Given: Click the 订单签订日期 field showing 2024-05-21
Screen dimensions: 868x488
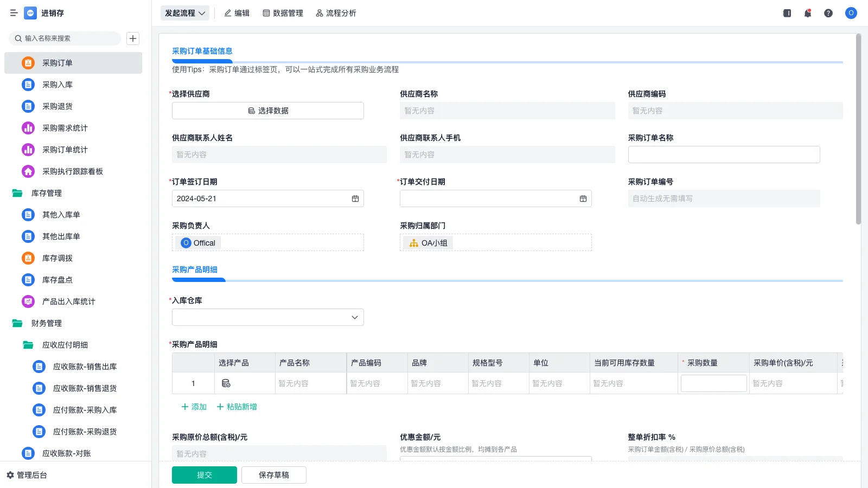Looking at the screenshot, I should [268, 198].
